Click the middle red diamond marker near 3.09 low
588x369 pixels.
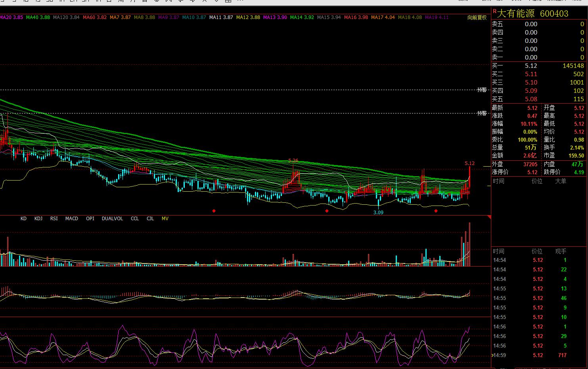327,211
